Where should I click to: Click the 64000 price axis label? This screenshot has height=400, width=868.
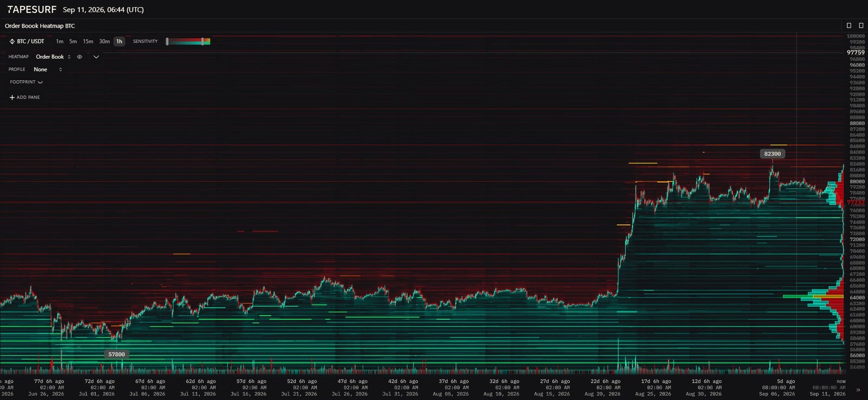coord(857,298)
